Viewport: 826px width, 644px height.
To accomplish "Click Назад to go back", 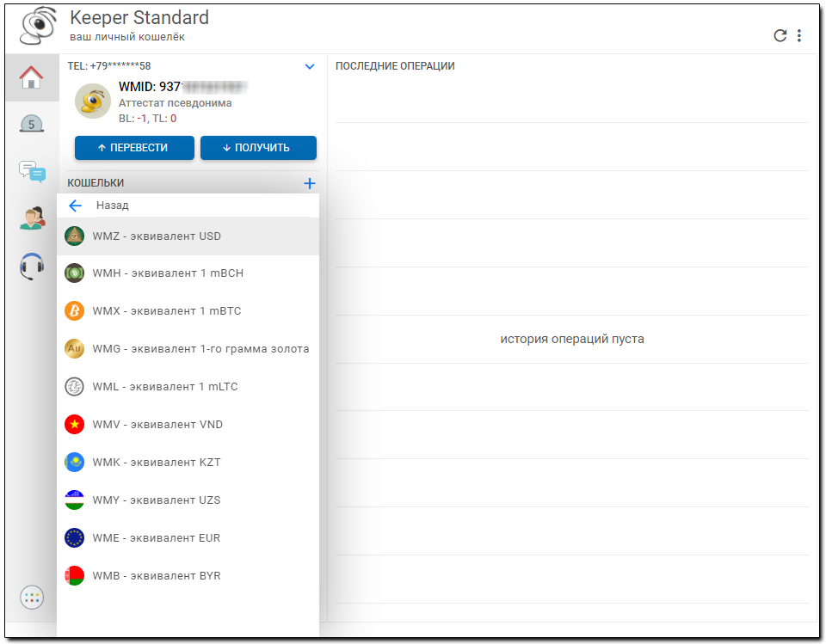I will tap(112, 205).
